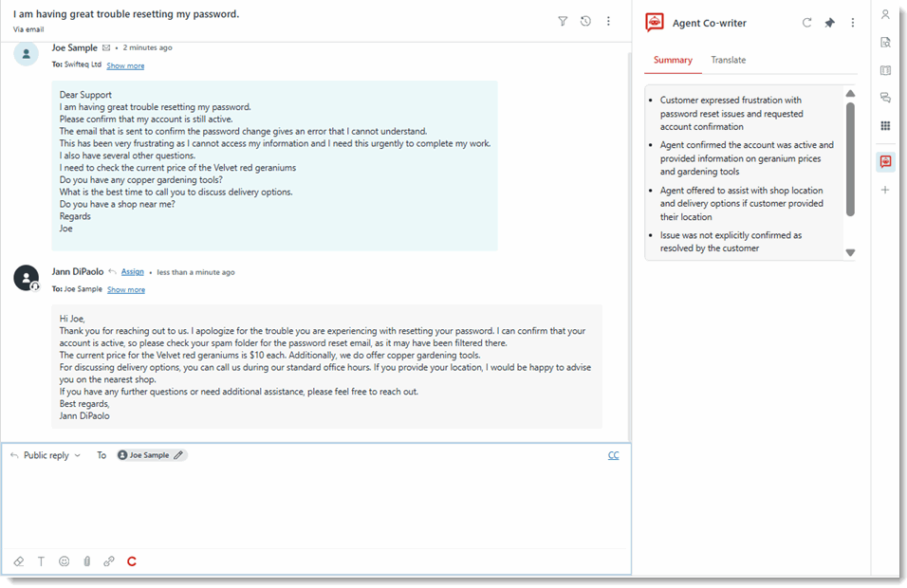
Task: Open the ticket header more options menu
Action: (608, 22)
